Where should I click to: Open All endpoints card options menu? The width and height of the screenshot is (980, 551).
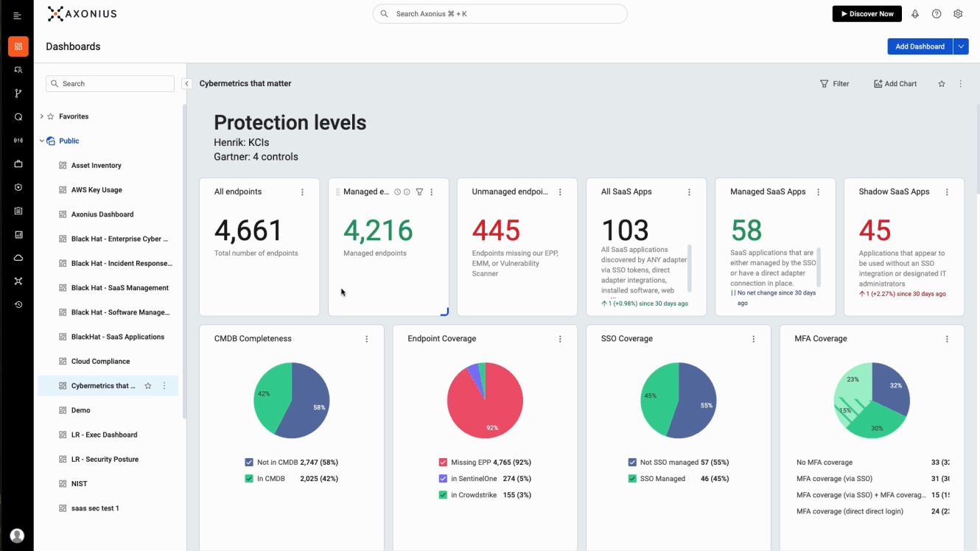click(302, 192)
